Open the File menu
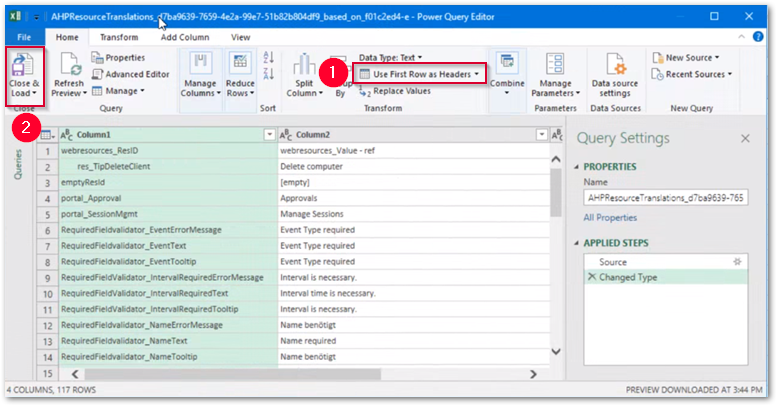Image resolution: width=777 pixels, height=406 pixels. (x=24, y=37)
